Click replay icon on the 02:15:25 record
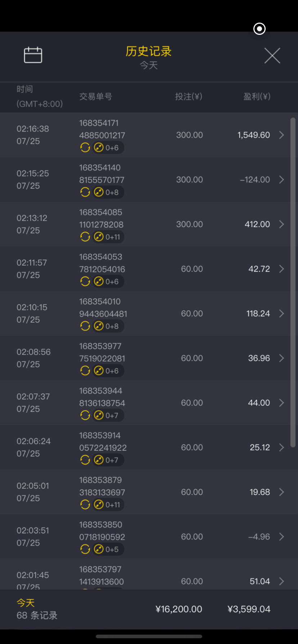Screen dimensions: 298x644 85,192
